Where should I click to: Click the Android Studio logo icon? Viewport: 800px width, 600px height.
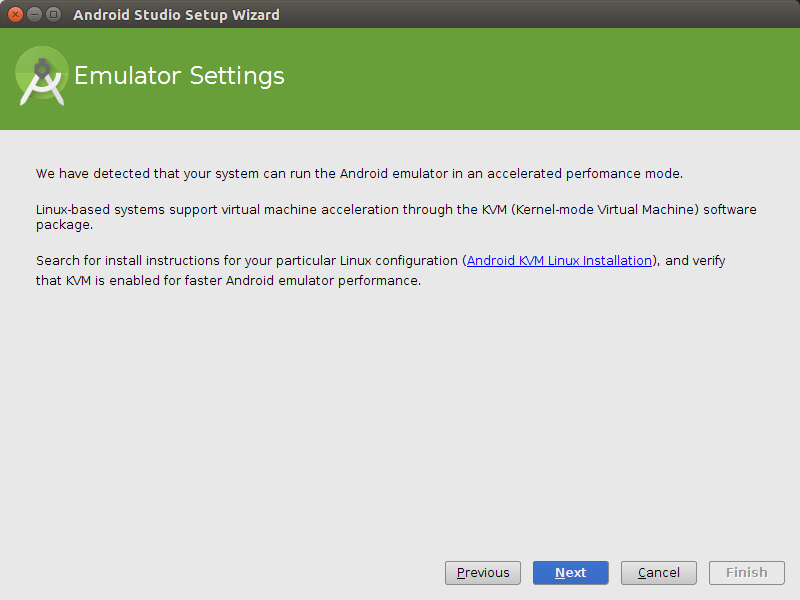pyautogui.click(x=42, y=76)
